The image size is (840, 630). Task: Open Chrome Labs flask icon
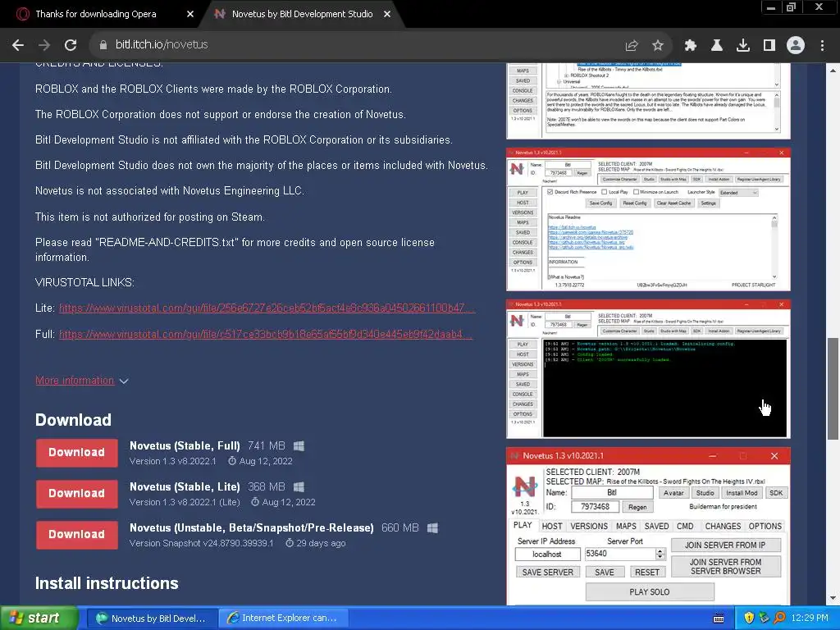[x=717, y=46]
